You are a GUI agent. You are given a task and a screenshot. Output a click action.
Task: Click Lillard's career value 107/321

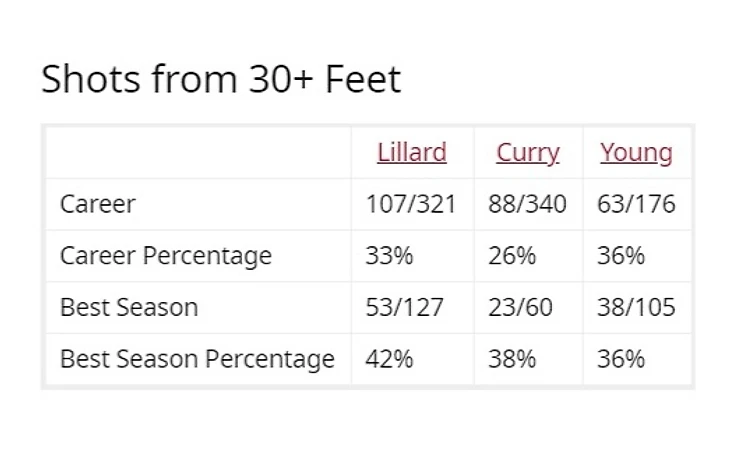click(411, 205)
